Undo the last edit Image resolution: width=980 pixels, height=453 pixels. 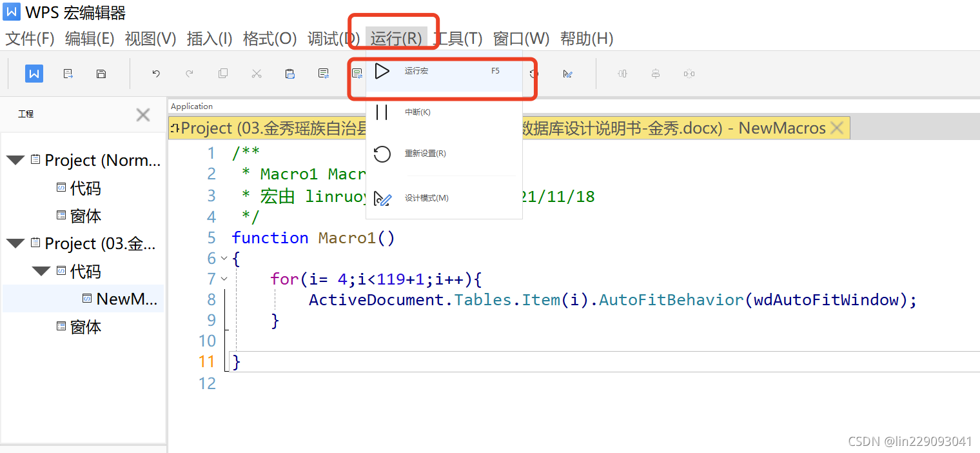(156, 74)
